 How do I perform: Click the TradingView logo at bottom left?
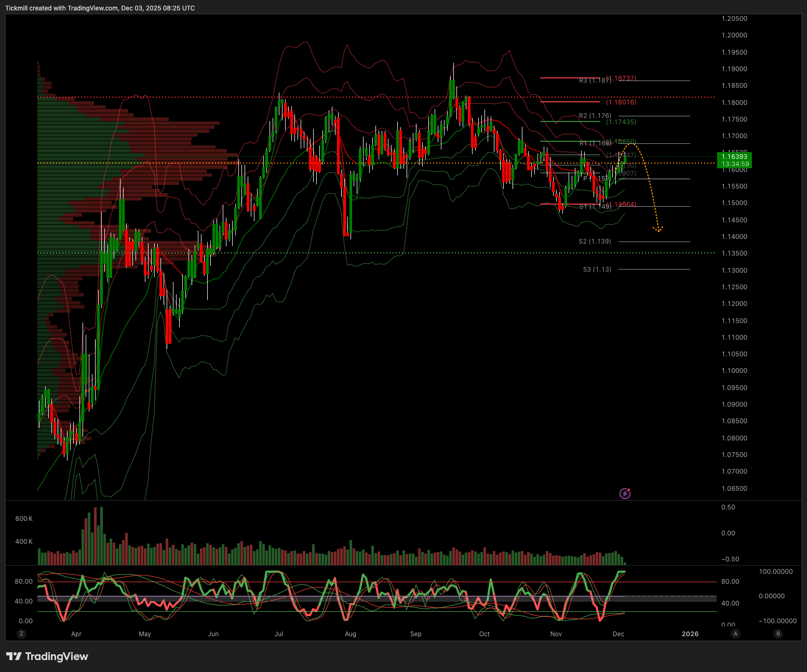[x=47, y=656]
